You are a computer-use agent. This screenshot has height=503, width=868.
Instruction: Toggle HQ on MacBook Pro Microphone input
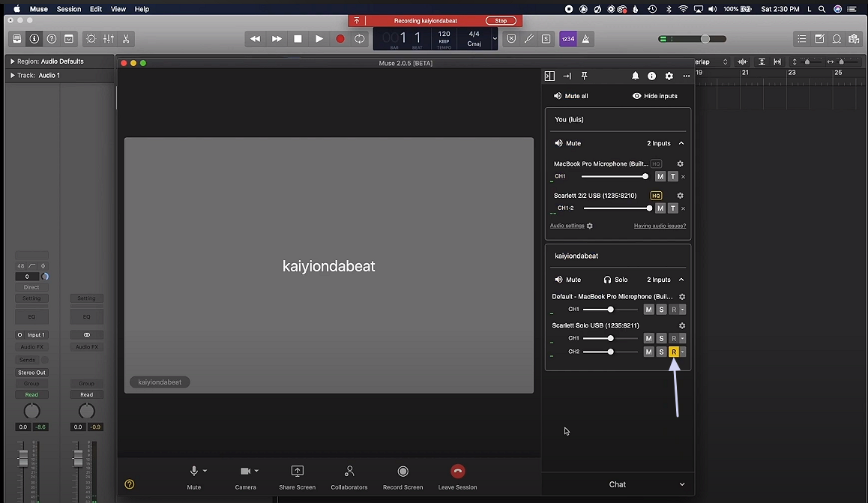click(x=656, y=163)
